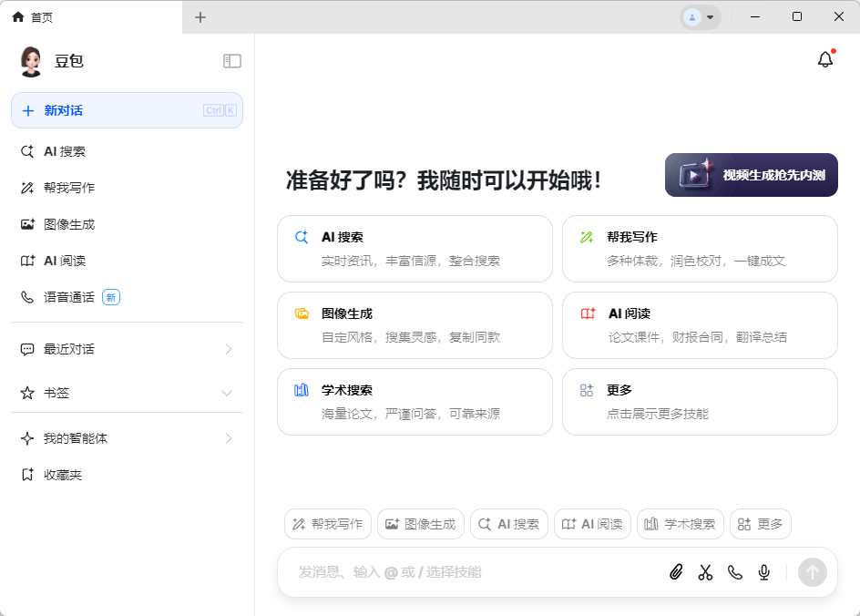This screenshot has height=616, width=860.
Task: Open a new tab with plus icon
Action: pos(200,17)
